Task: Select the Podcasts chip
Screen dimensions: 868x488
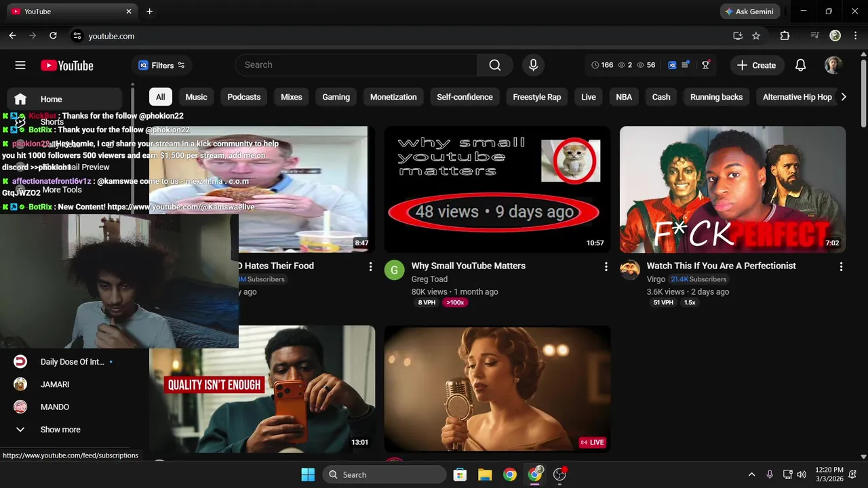Action: coord(244,97)
